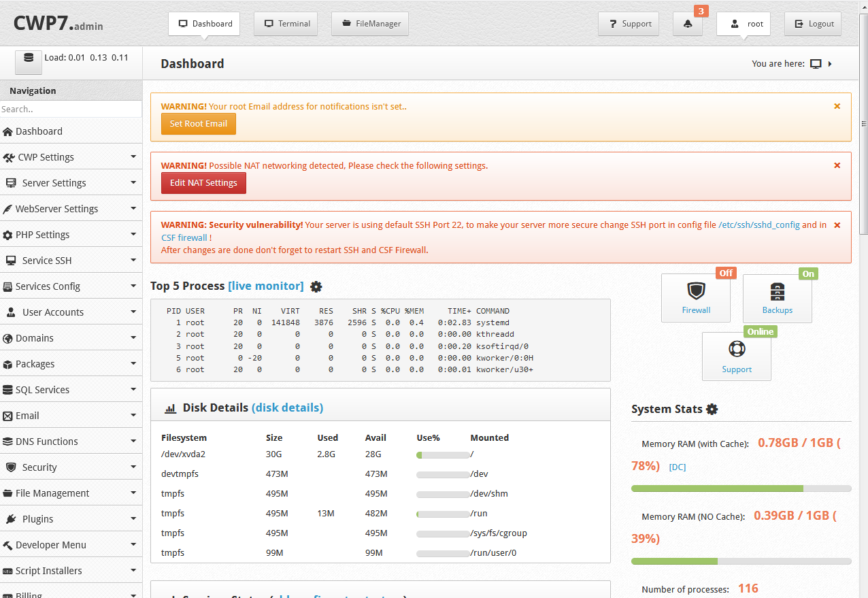Expand User Accounts dropdown arrow
This screenshot has height=598, width=868.
pos(133,312)
